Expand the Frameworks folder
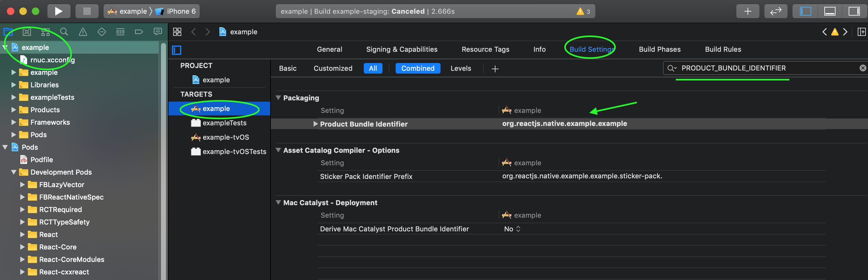This screenshot has height=280, width=868. pyautogui.click(x=13, y=122)
